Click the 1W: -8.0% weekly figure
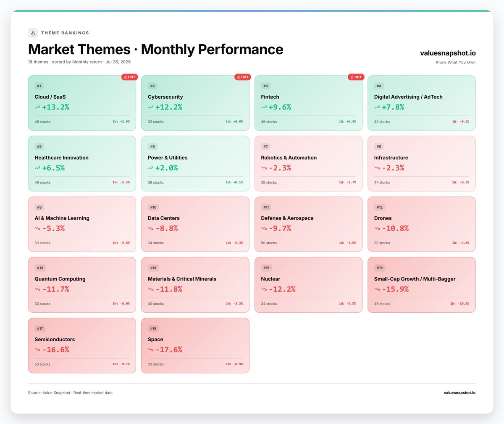 coord(121,304)
